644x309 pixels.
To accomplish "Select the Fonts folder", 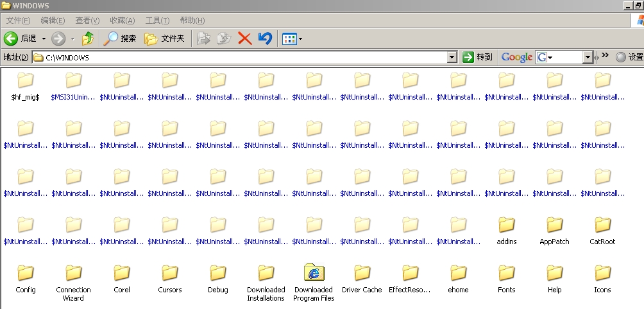I will [506, 279].
